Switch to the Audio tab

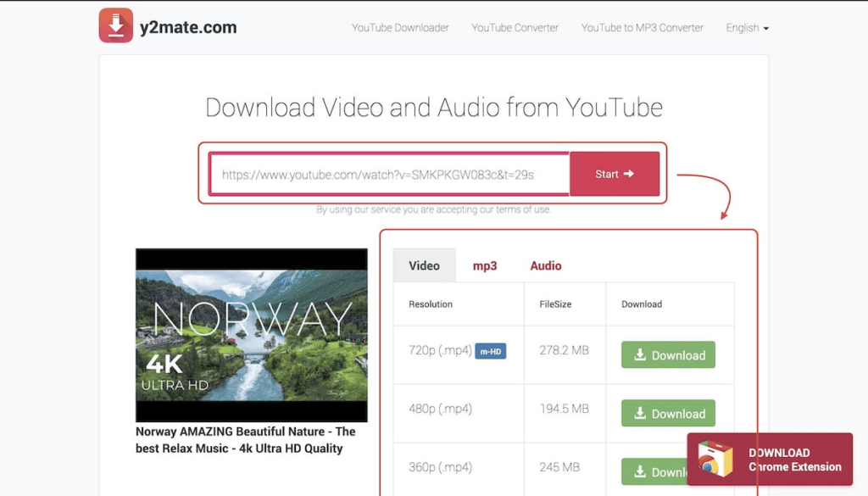point(546,265)
